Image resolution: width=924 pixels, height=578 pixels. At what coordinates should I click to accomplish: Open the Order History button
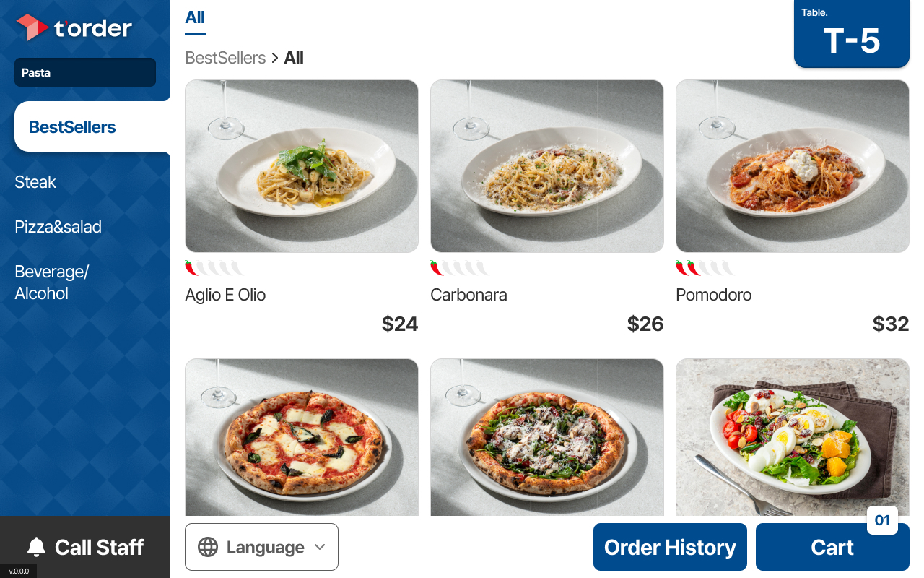(670, 547)
